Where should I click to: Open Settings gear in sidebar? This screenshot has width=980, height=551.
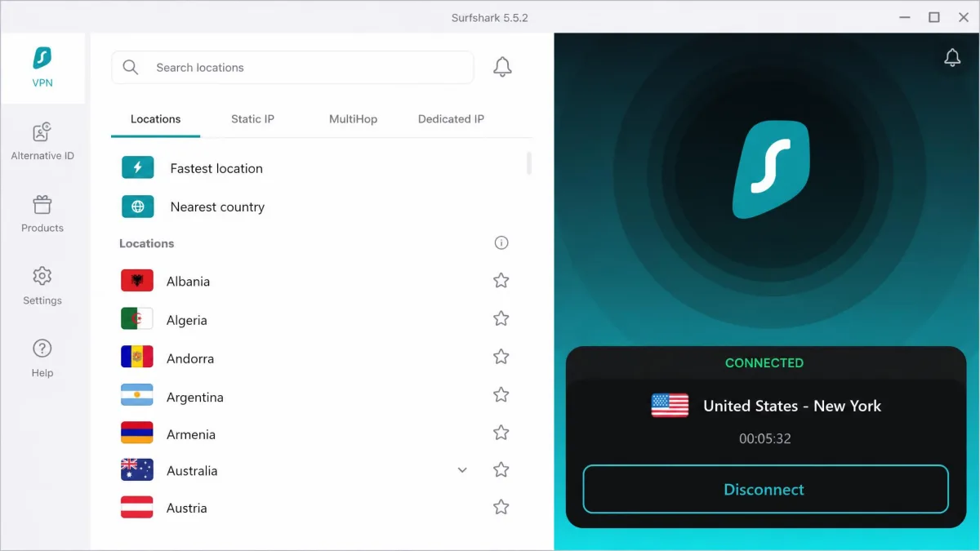[42, 286]
